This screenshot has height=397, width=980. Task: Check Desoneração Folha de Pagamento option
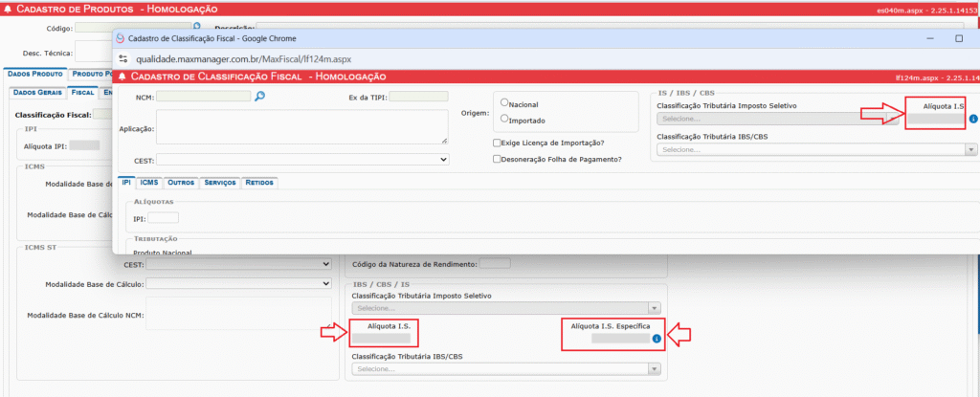point(497,159)
